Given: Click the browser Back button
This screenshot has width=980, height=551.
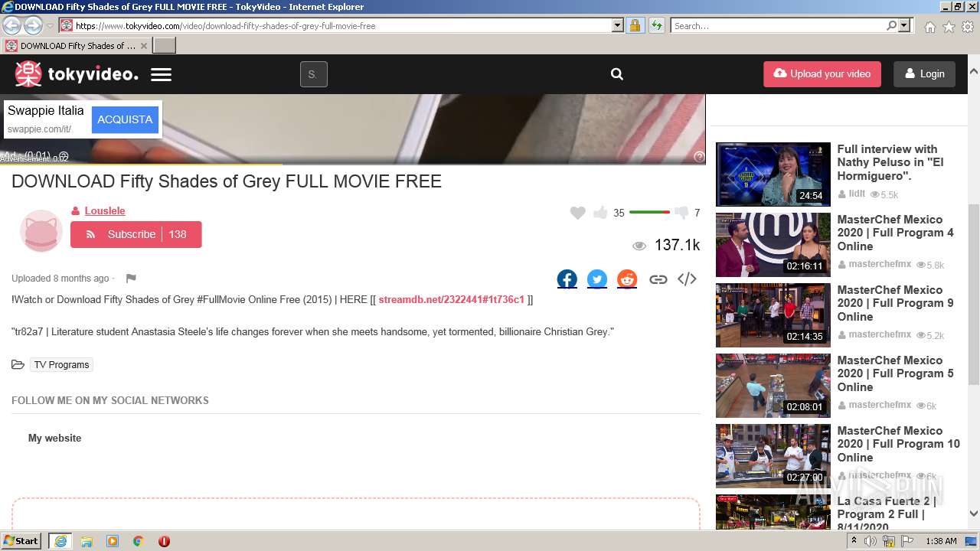Looking at the screenshot, I should click(11, 25).
